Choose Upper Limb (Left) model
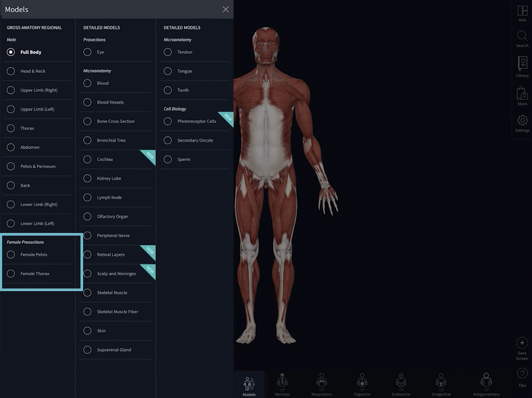The height and width of the screenshot is (398, 532). (11, 109)
